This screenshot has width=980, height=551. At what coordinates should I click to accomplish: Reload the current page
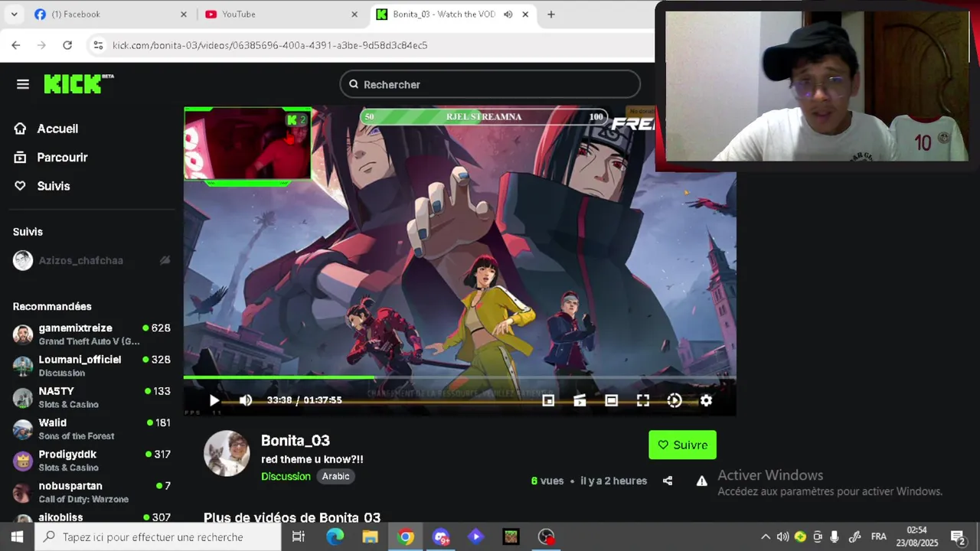point(67,45)
